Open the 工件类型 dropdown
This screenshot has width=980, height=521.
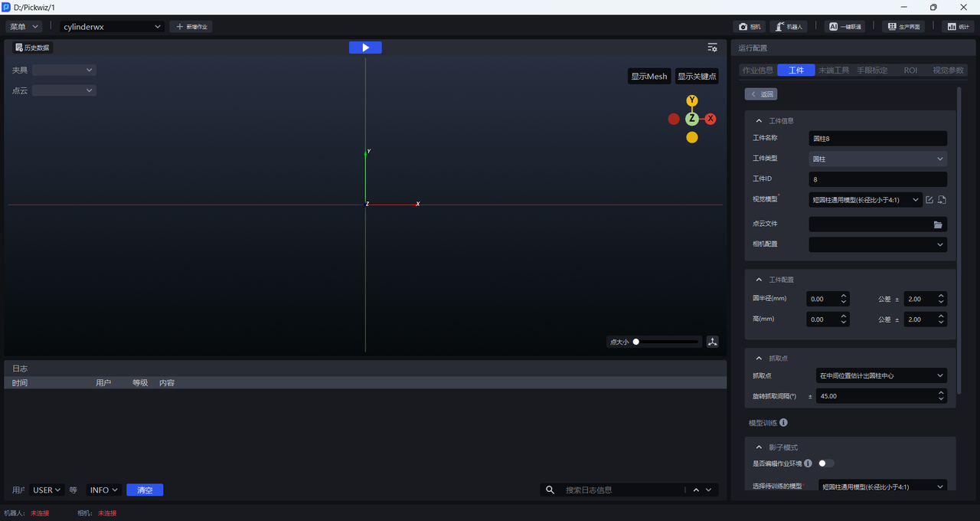tap(877, 159)
